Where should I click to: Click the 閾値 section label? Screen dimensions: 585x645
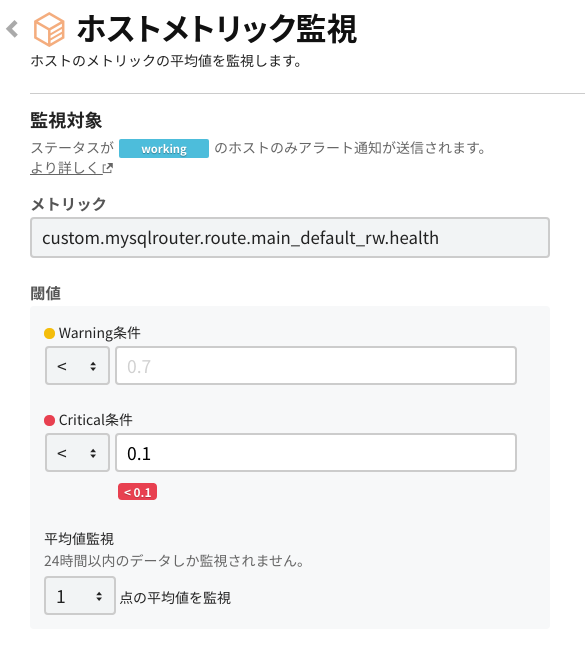(46, 293)
